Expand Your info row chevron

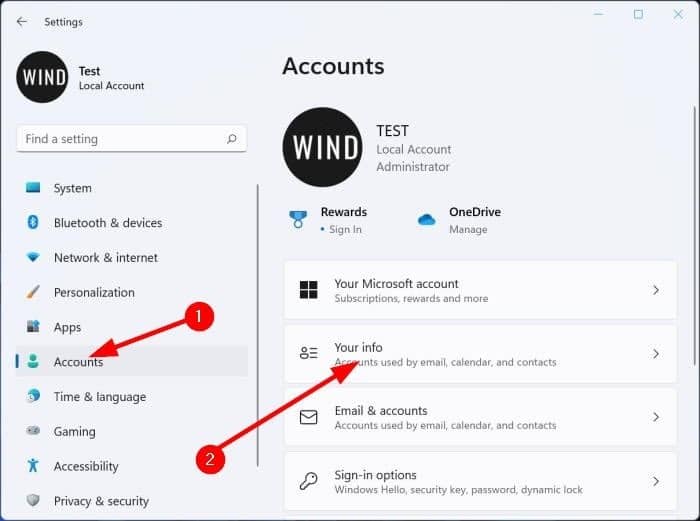point(655,354)
